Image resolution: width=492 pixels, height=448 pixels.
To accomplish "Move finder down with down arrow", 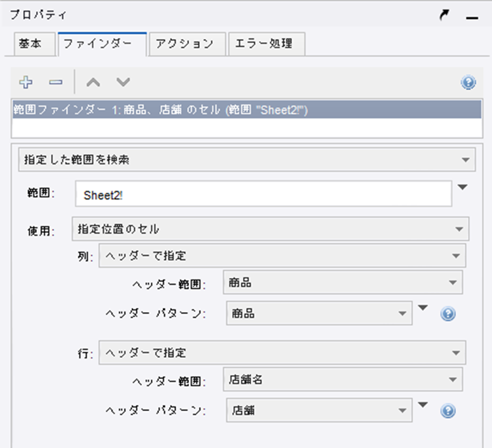I will [123, 82].
